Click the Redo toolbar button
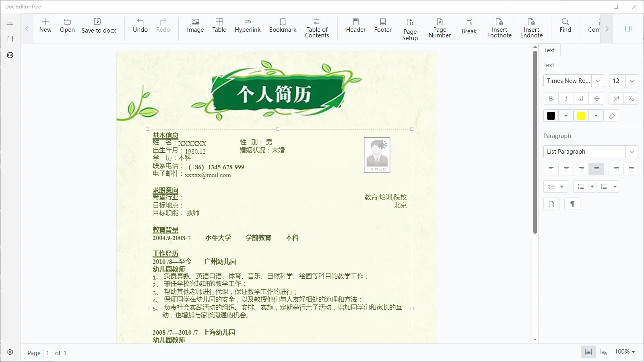This screenshot has width=644, height=362. 163,26
